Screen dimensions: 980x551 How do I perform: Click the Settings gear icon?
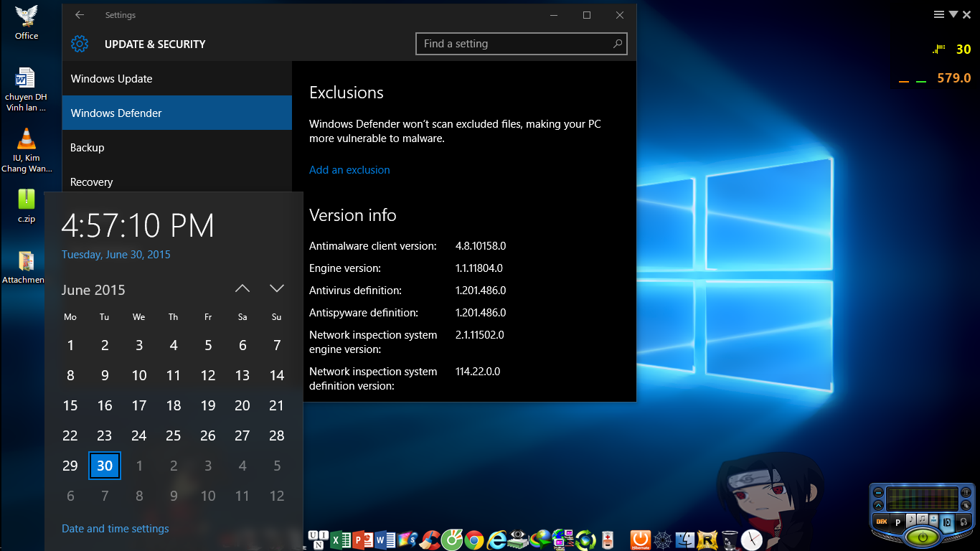(80, 44)
